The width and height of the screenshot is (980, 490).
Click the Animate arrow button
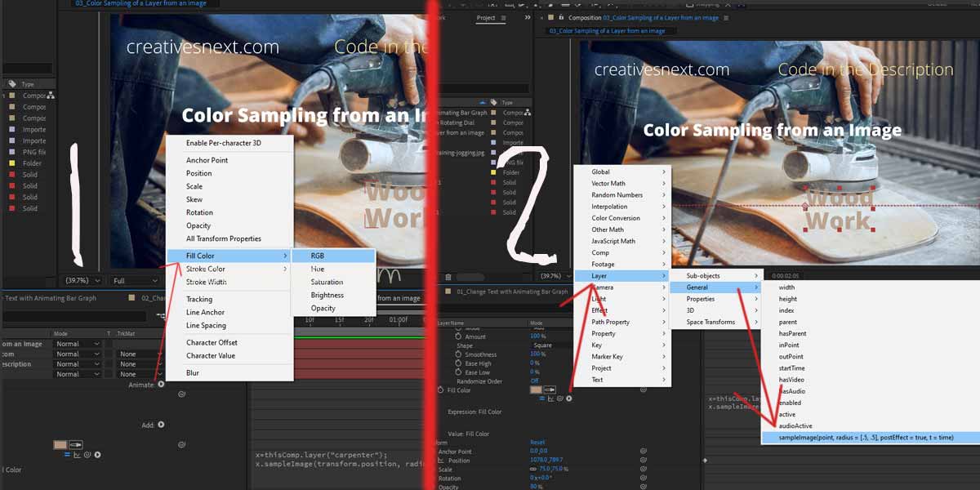[161, 385]
